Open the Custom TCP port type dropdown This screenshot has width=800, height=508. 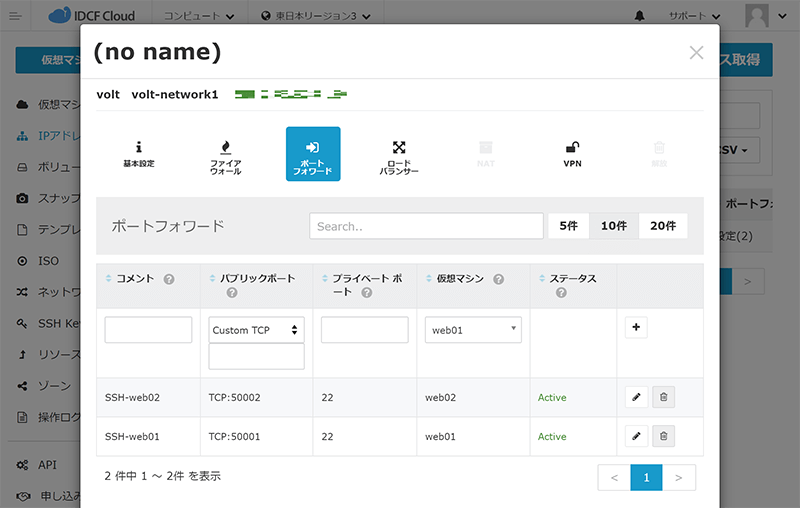[x=256, y=330]
